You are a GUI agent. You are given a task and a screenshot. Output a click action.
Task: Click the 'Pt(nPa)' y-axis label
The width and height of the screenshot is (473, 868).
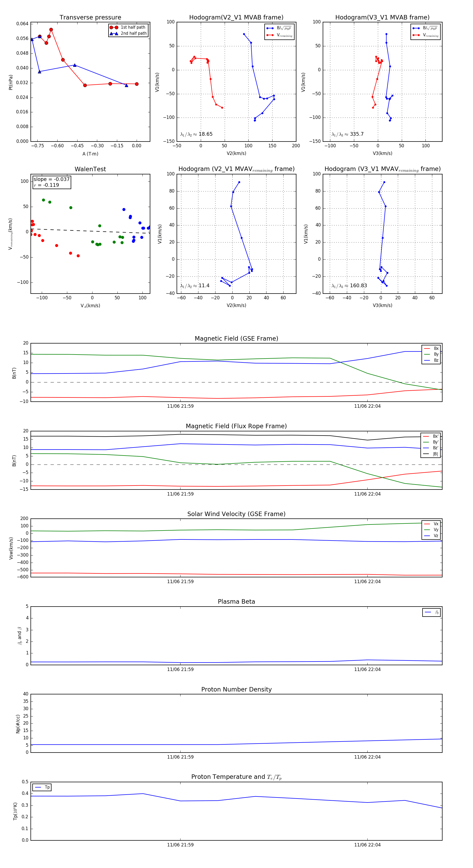tap(11, 82)
